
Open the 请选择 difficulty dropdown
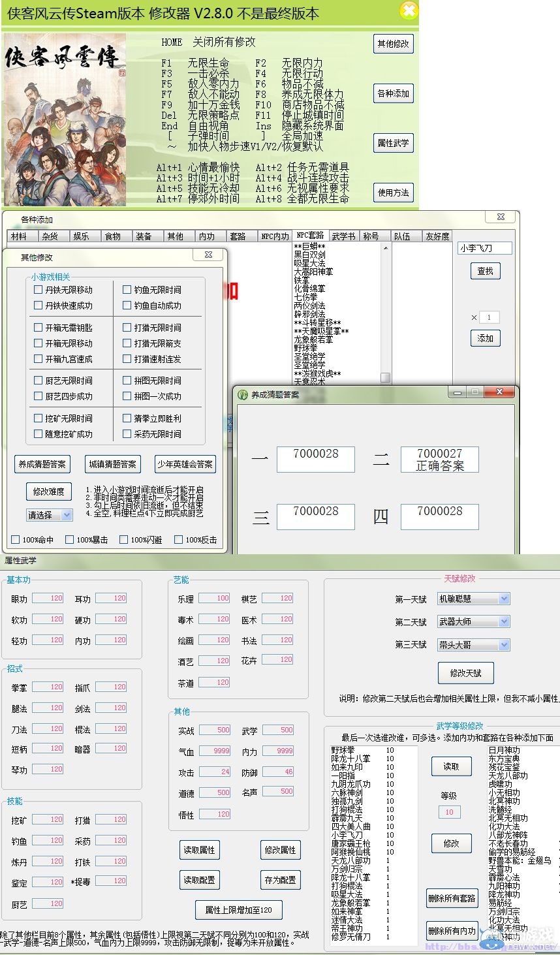(50, 515)
